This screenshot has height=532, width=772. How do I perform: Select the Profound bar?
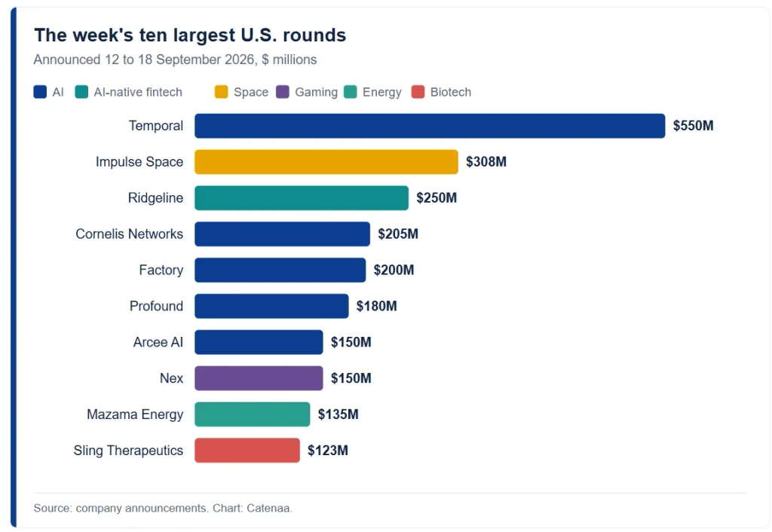point(271,306)
